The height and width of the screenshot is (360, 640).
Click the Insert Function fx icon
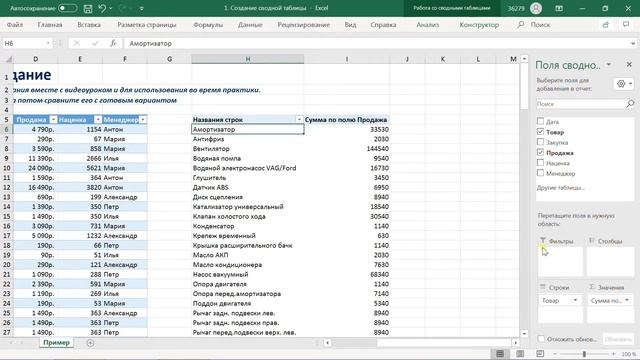(113, 43)
